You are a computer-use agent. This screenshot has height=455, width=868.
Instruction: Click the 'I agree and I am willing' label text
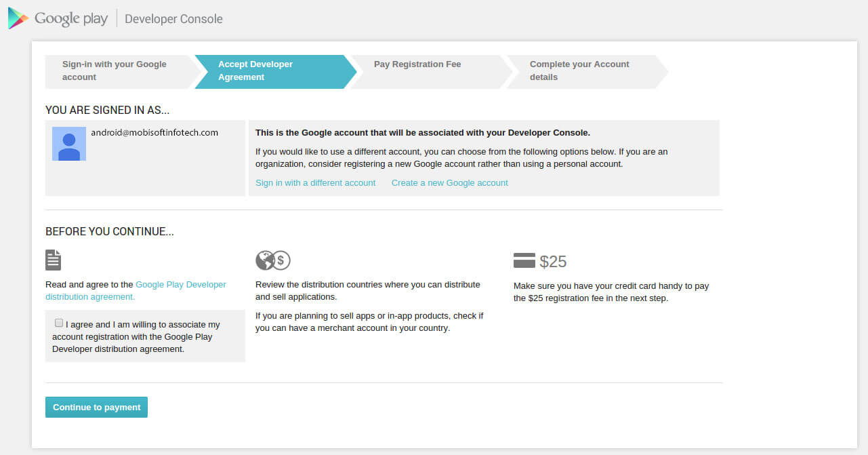(x=136, y=337)
